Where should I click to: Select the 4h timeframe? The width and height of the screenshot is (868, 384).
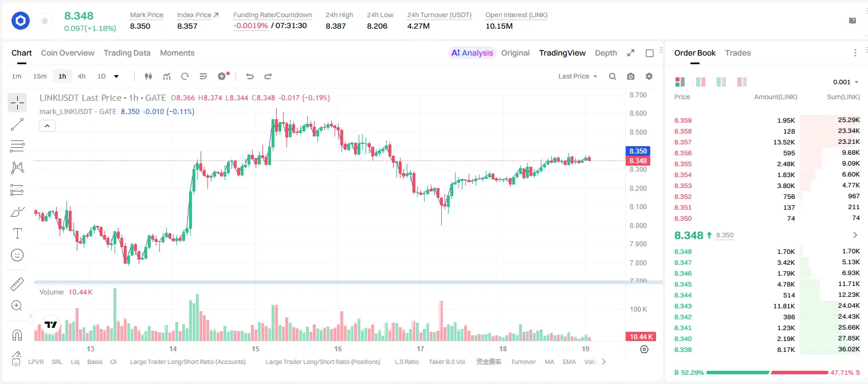click(x=82, y=76)
